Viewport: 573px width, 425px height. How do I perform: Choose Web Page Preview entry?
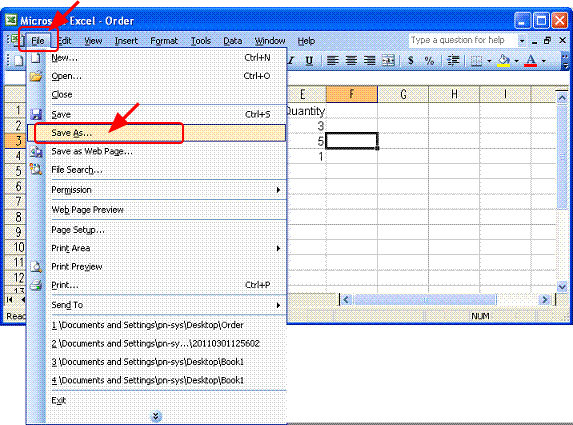156,210
